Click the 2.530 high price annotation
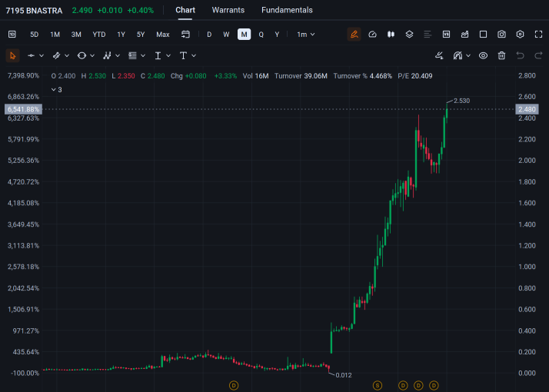 (461, 101)
